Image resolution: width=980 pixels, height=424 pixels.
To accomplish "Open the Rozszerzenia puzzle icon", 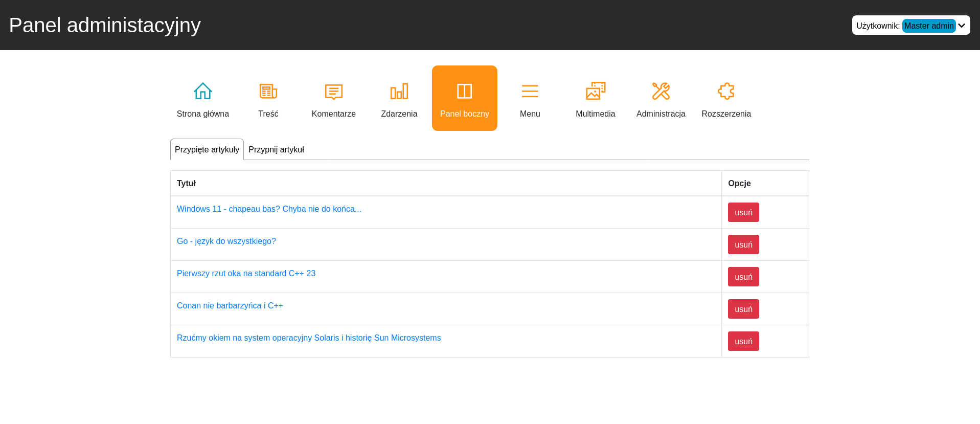I will click(726, 91).
